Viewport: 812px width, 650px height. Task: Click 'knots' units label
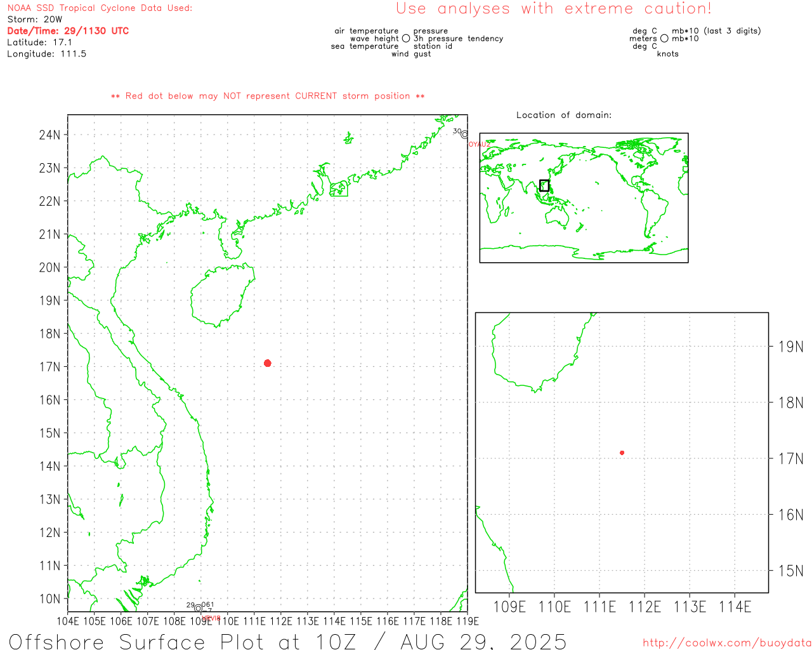(668, 54)
